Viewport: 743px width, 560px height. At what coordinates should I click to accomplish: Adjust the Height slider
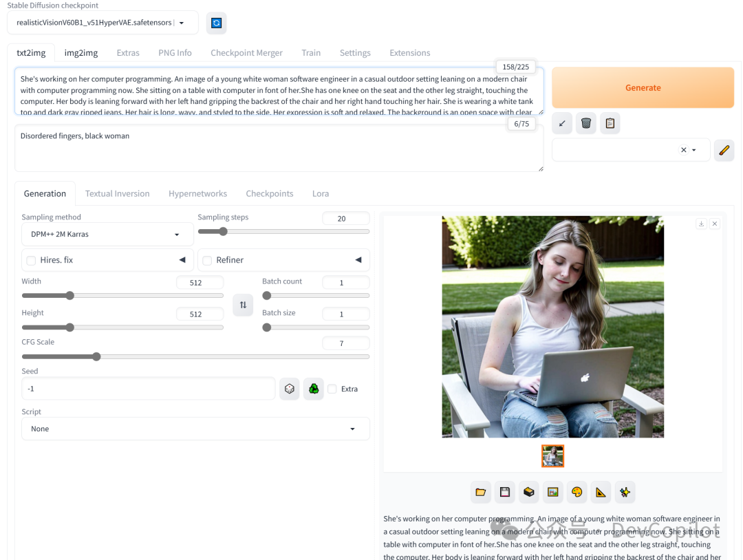122,327
